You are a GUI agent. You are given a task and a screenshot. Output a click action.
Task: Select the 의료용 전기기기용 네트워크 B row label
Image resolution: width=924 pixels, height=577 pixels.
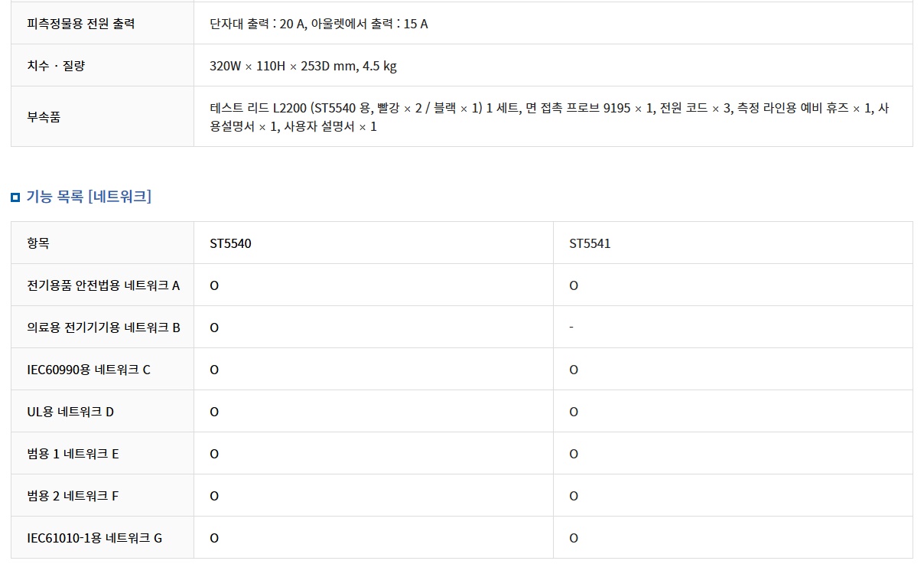pyautogui.click(x=103, y=328)
